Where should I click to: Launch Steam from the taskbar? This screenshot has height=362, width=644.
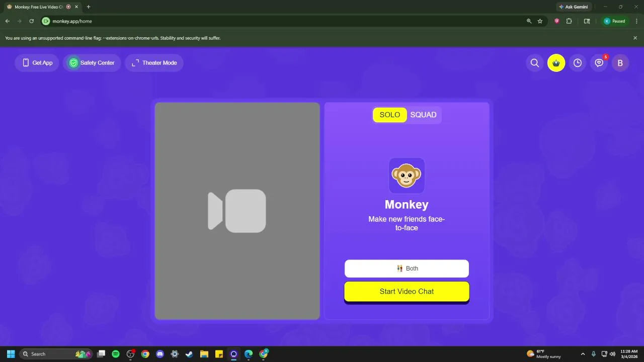[x=189, y=354]
